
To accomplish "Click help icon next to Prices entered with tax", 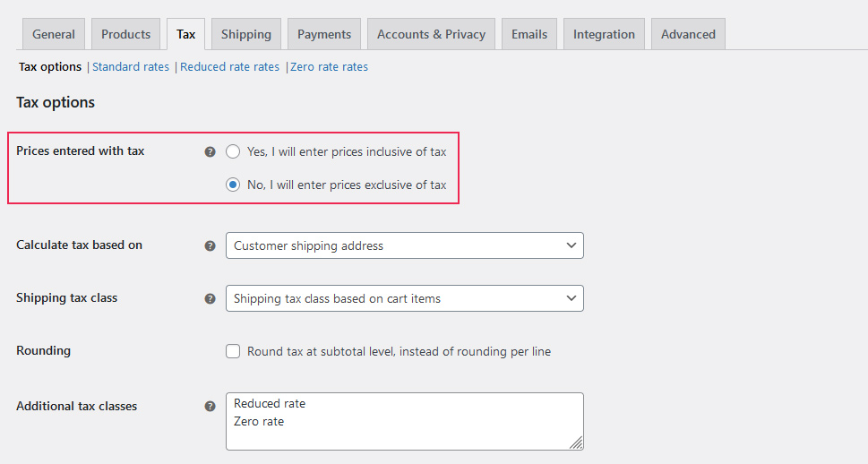I will click(x=210, y=152).
